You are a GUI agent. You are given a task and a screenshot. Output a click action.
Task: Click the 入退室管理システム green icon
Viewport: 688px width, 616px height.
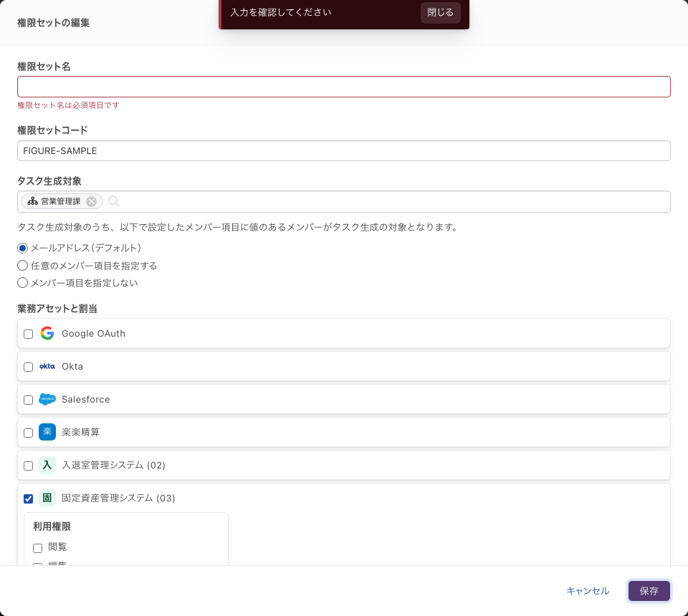[47, 465]
